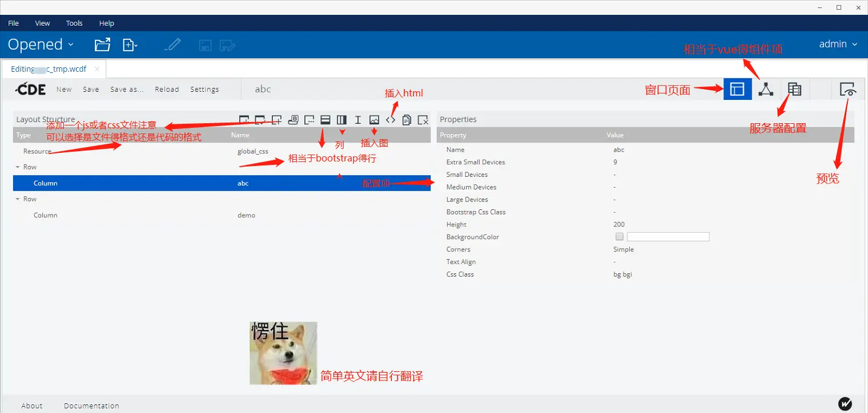Open the folder browse icon
Image resolution: width=868 pixels, height=413 pixels.
102,44
